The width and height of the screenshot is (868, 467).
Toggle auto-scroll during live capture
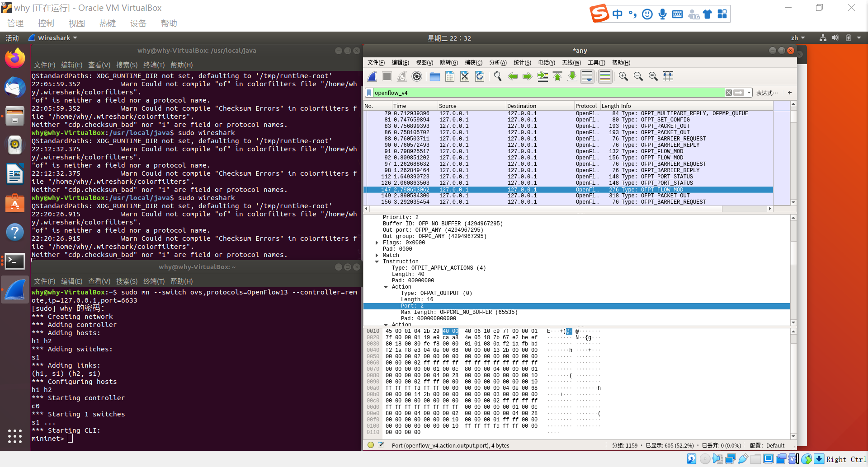(587, 77)
